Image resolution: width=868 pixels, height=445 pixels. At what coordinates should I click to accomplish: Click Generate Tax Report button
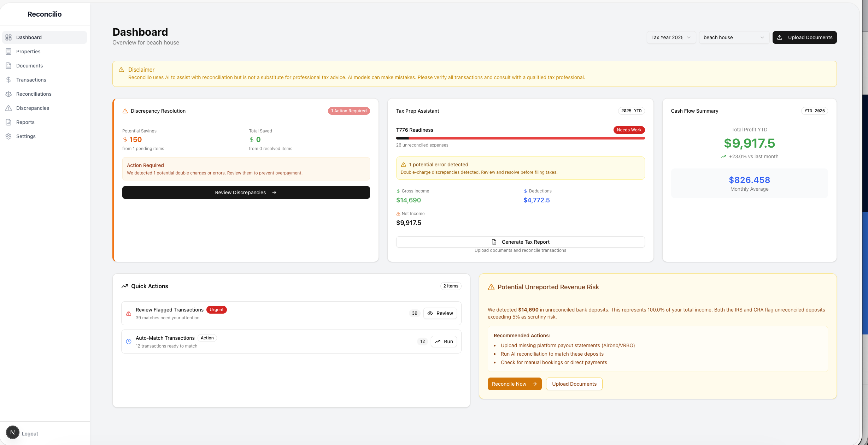[520, 242]
